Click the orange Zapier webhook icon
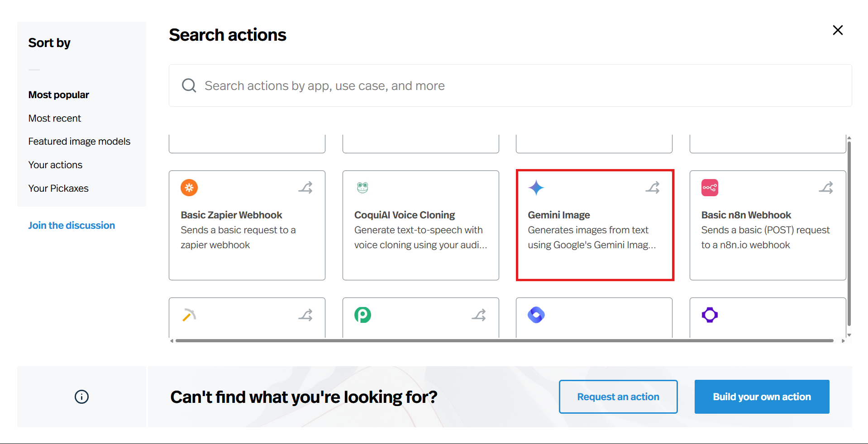 coord(189,188)
